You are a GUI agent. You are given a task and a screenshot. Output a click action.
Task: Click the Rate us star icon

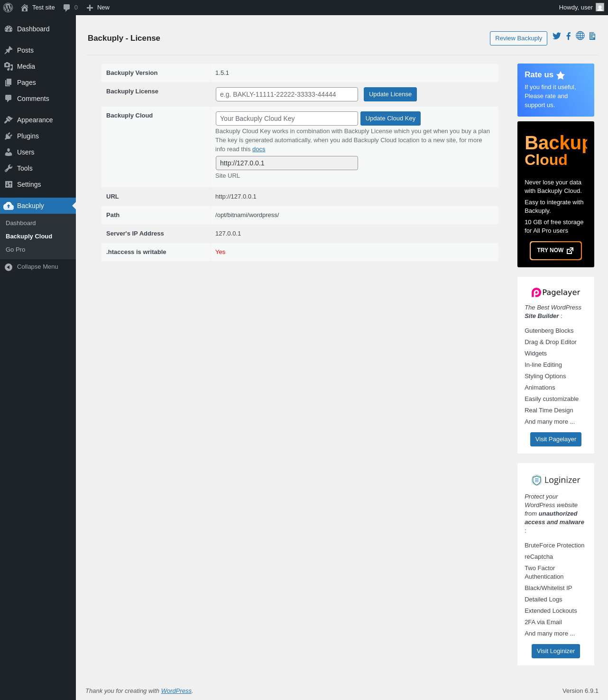561,75
